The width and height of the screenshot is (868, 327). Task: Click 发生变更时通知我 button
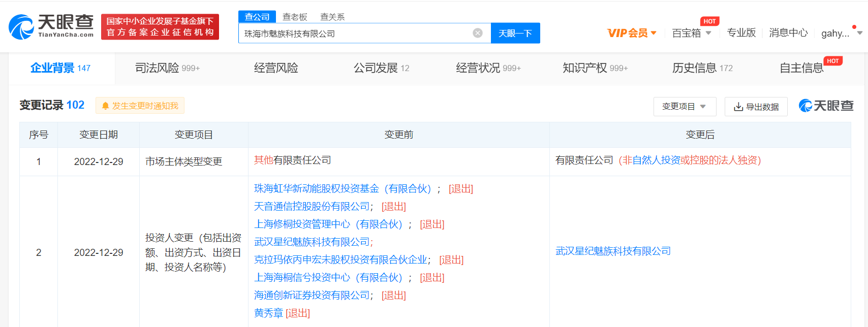140,106
